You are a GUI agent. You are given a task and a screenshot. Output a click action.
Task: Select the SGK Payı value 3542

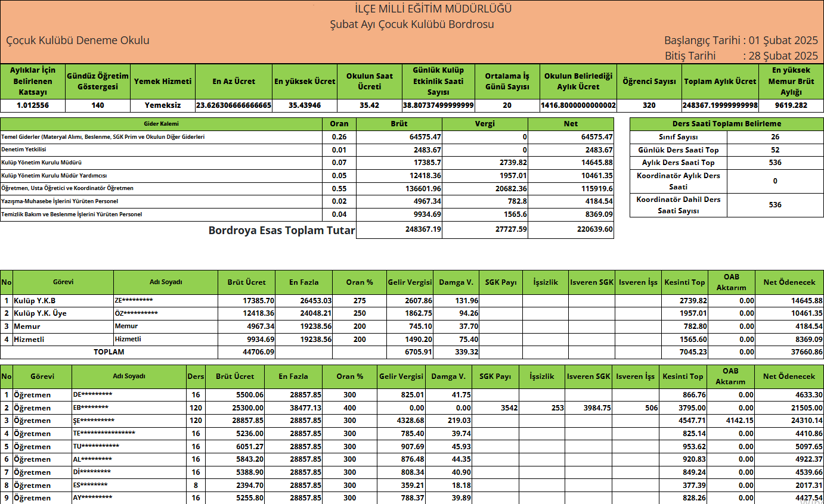click(x=509, y=408)
